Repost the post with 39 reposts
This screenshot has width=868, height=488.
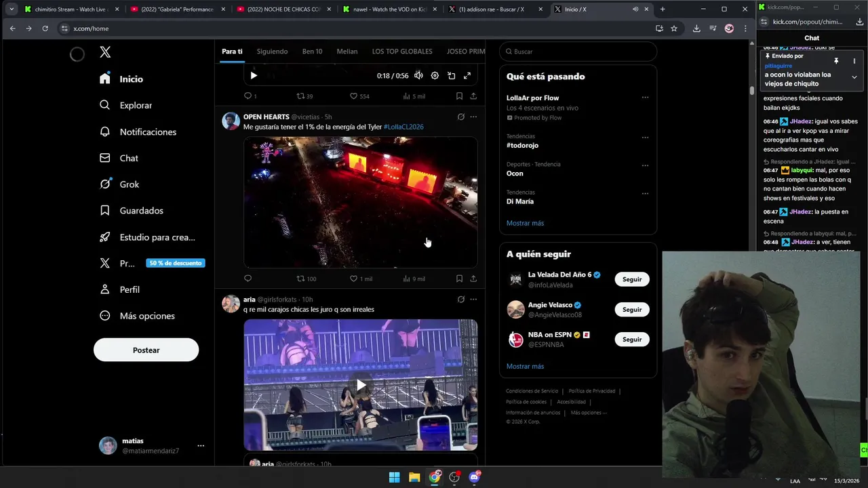(x=304, y=96)
